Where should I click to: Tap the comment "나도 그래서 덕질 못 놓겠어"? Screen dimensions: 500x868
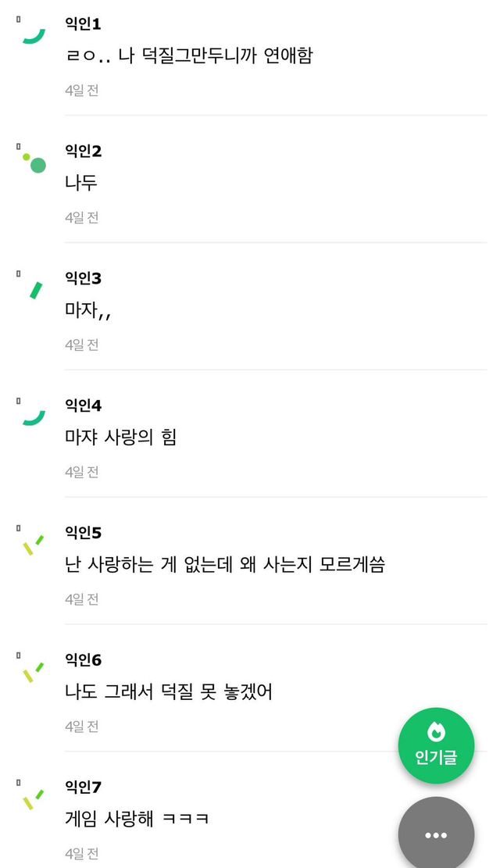point(169,692)
